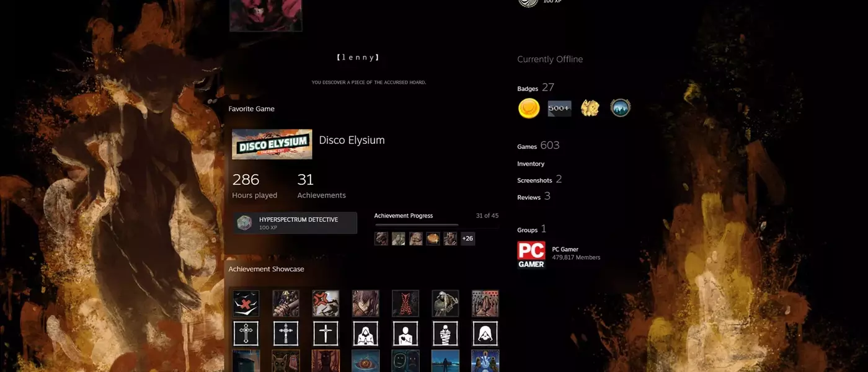Click the 286 Hours played stat
868x372 pixels.
click(x=255, y=186)
